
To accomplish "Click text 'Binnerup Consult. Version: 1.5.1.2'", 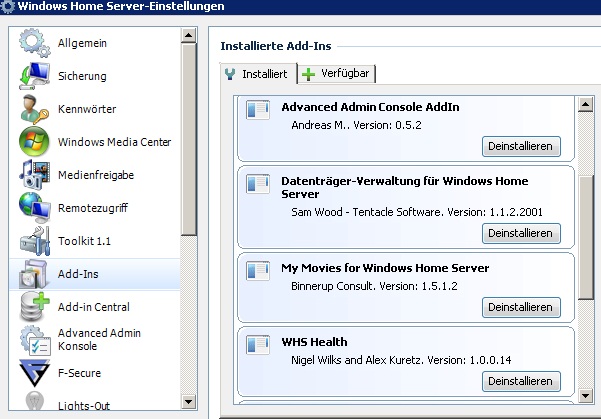I will pos(374,286).
